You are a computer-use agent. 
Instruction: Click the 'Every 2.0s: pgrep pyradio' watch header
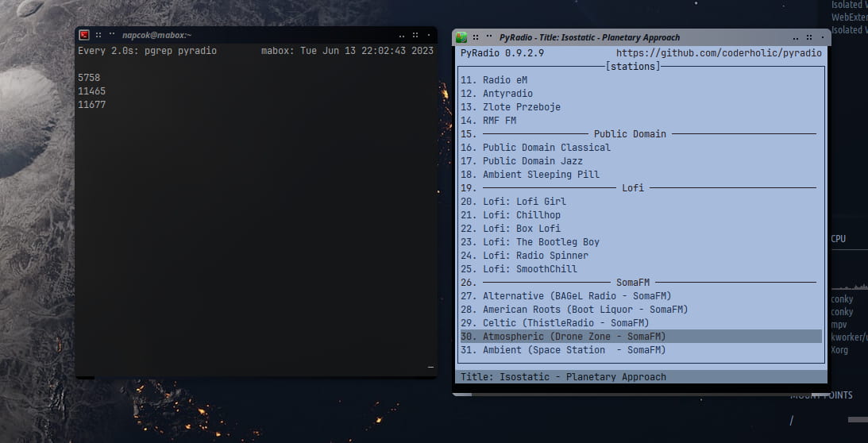[147, 51]
